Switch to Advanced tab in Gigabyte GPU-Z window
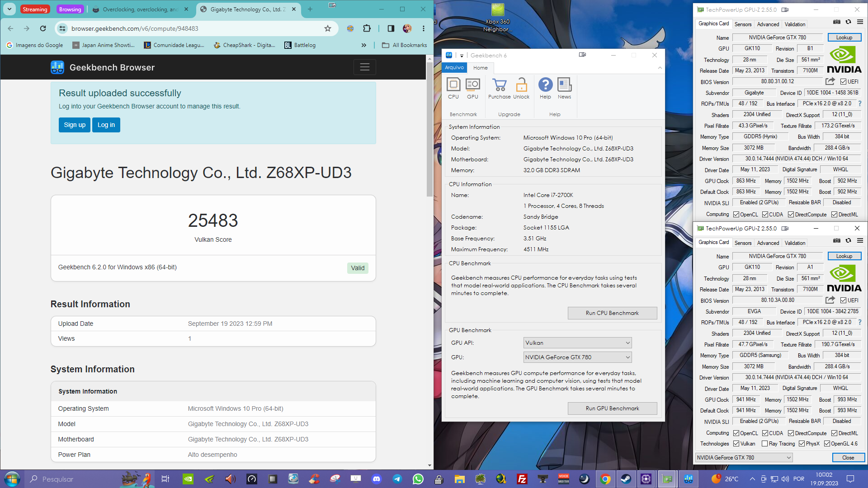 768,24
